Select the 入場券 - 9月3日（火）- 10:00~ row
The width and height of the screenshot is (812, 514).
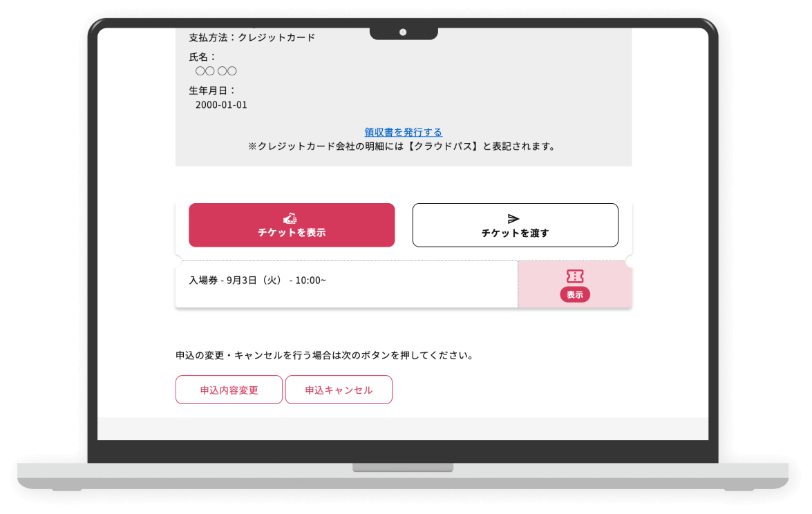coord(346,284)
